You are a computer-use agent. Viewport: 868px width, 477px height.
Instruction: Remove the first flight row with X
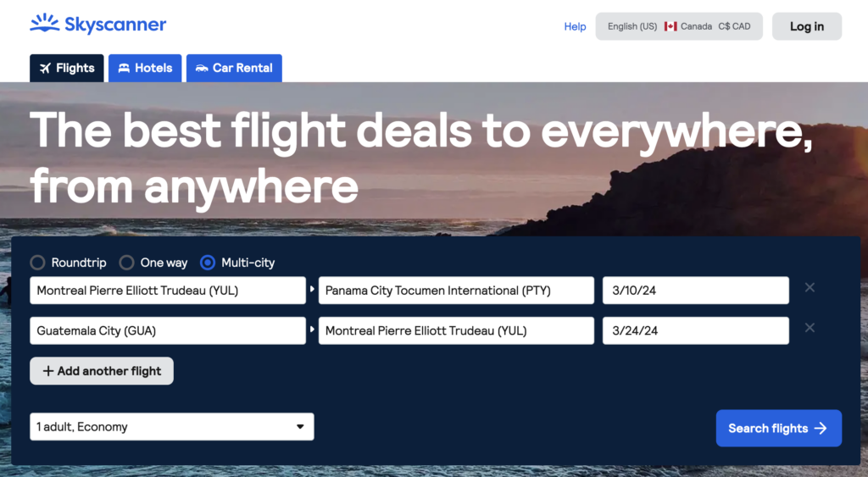(810, 288)
